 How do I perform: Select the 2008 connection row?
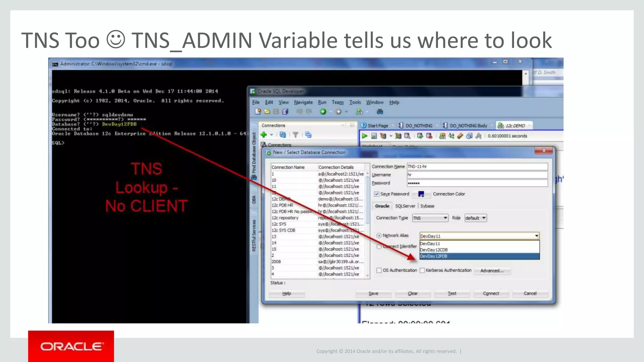[318, 261]
